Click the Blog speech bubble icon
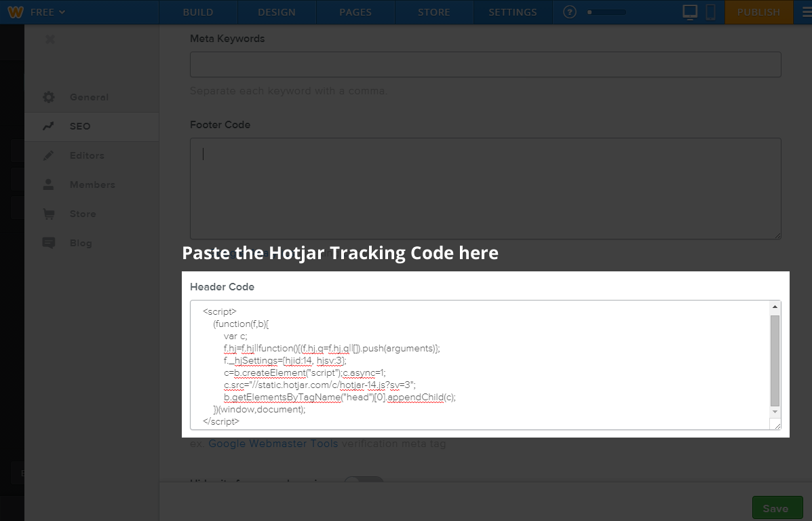The height and width of the screenshot is (521, 812). coord(48,243)
